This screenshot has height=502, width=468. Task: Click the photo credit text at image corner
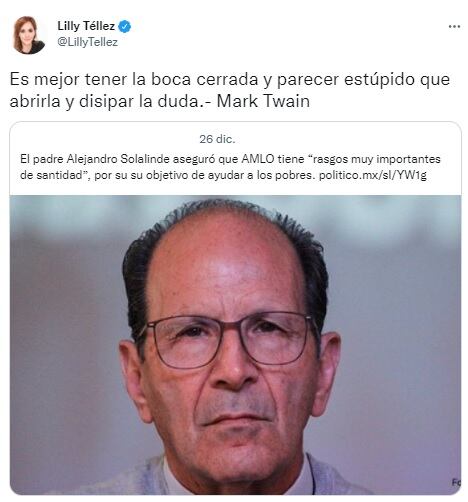[x=456, y=482]
